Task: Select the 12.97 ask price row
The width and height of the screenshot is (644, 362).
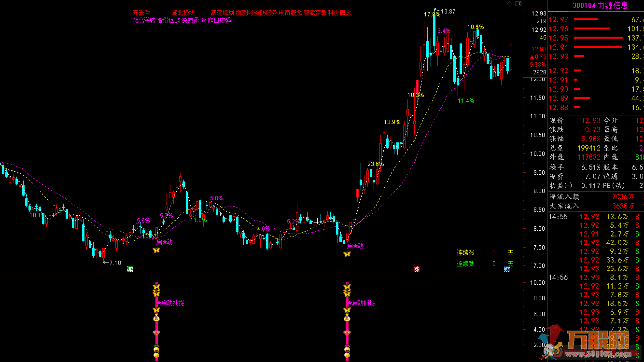Action: pos(596,20)
